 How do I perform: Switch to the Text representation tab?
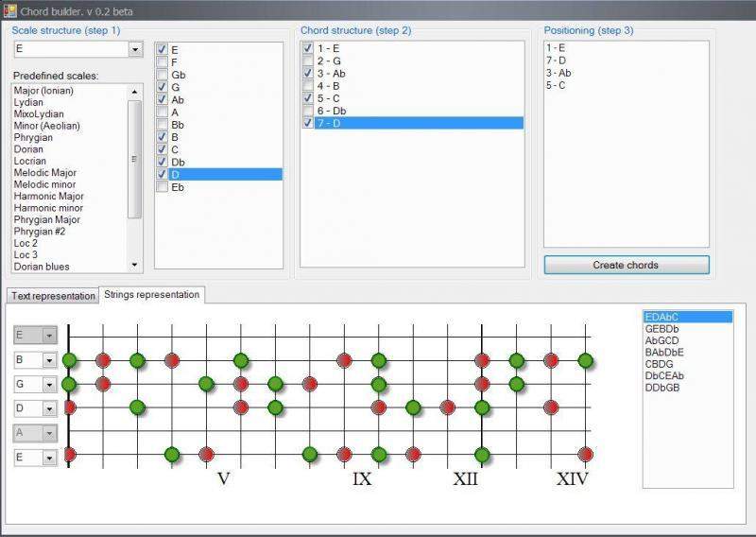54,296
